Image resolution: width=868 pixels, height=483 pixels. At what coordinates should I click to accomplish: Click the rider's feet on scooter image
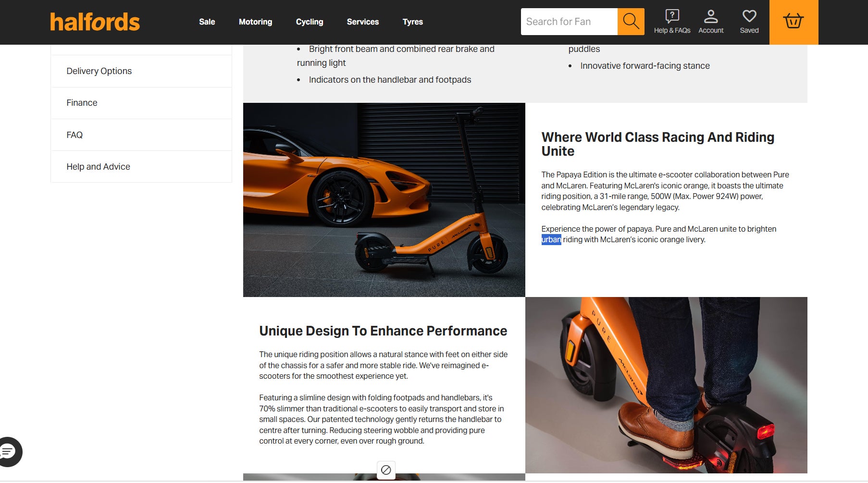(x=666, y=385)
